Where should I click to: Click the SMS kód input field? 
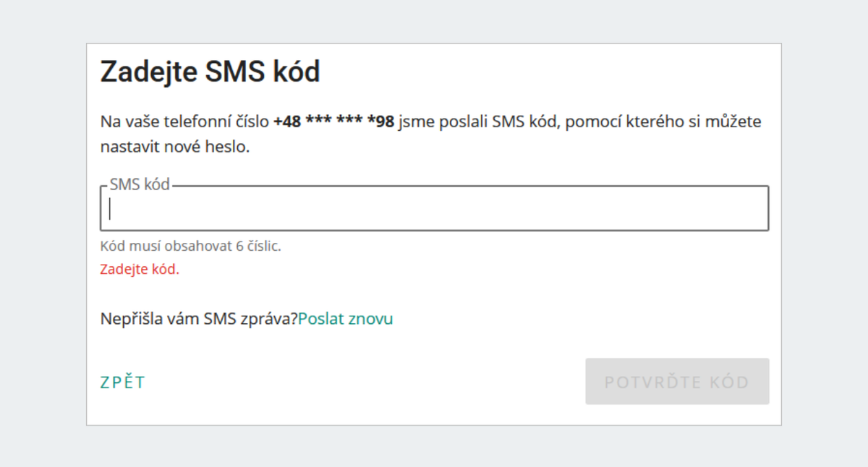pos(434,209)
